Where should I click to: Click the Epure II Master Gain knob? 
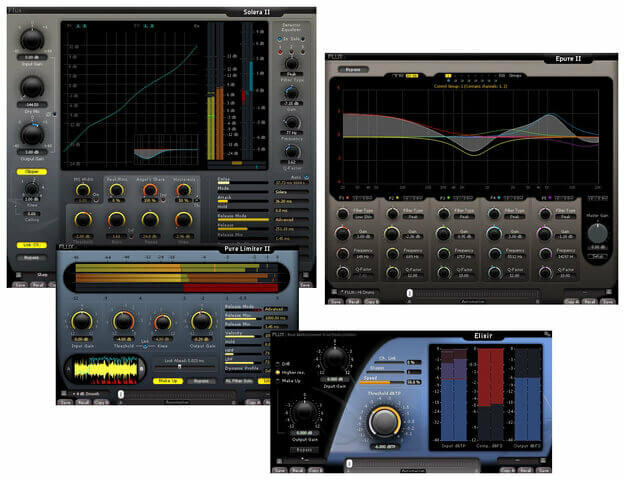597,233
